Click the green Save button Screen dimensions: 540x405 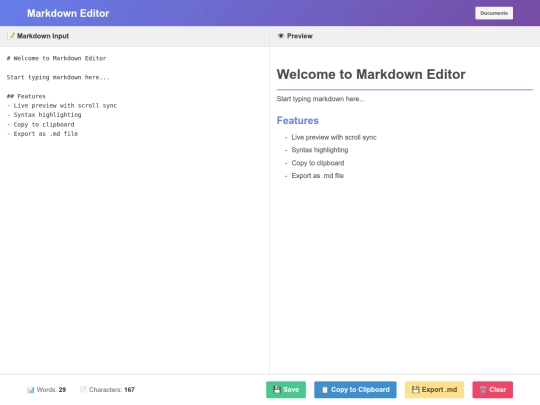click(x=286, y=390)
